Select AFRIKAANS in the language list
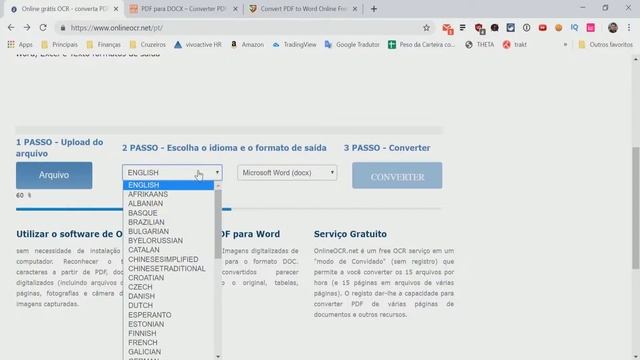640x360 pixels. click(x=168, y=194)
